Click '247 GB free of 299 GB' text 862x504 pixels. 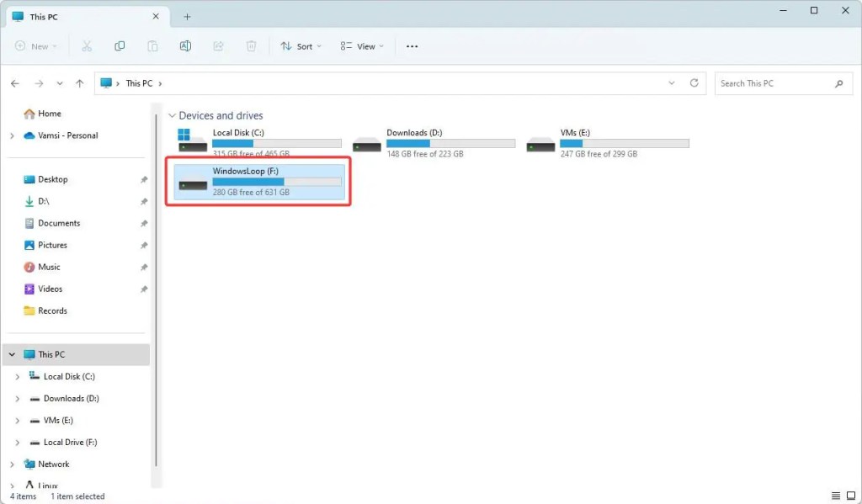point(599,154)
